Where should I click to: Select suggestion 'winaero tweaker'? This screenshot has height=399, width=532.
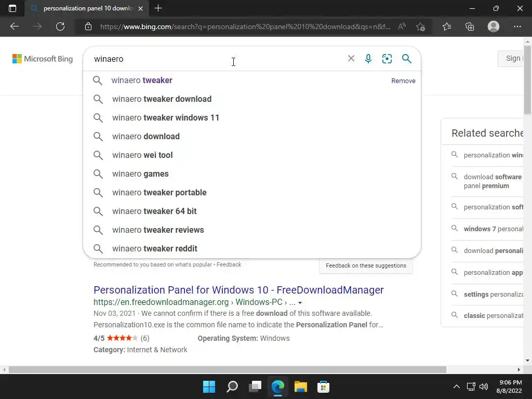pyautogui.click(x=252, y=81)
